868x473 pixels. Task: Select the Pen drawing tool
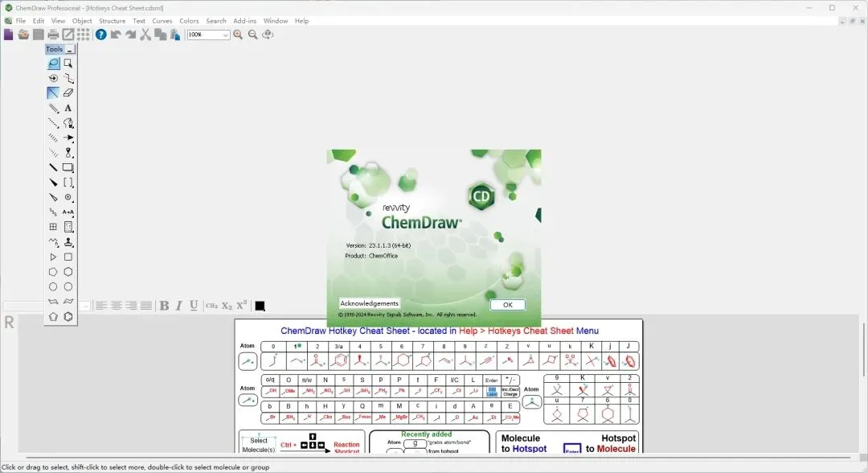click(68, 123)
